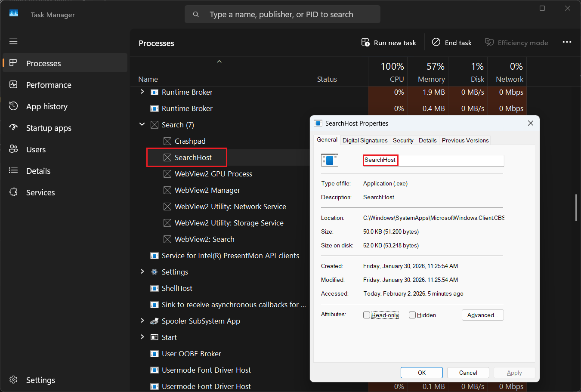The width and height of the screenshot is (581, 392).
Task: Open Services page from sidebar
Action: tap(40, 192)
